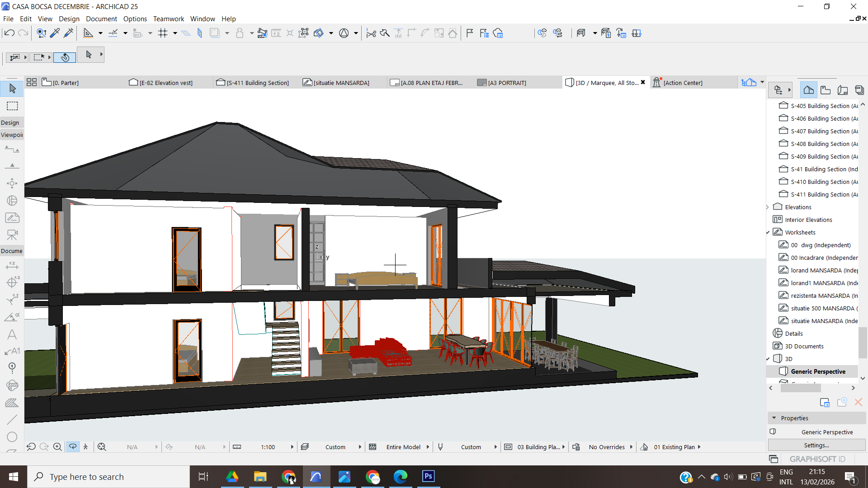This screenshot has width=868, height=488.
Task: Toggle the Quick Selection magnet button
Action: coord(65,57)
